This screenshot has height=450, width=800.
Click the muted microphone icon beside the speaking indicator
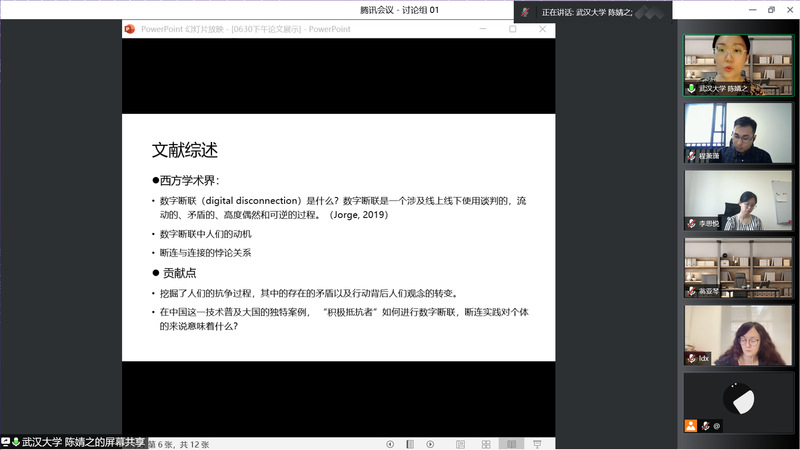tap(526, 12)
